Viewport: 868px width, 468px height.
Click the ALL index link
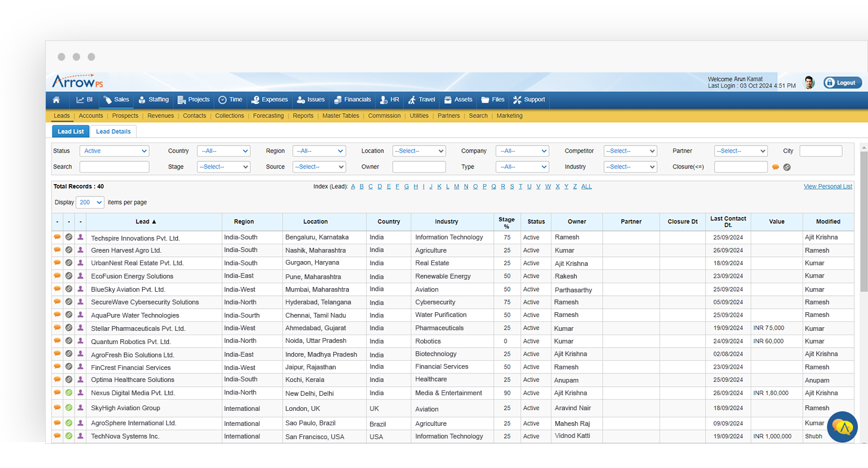coord(586,186)
